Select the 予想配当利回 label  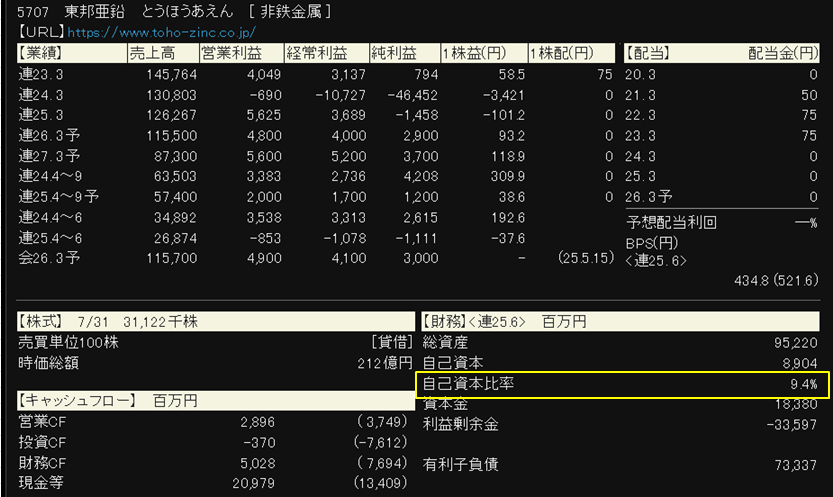click(x=670, y=222)
